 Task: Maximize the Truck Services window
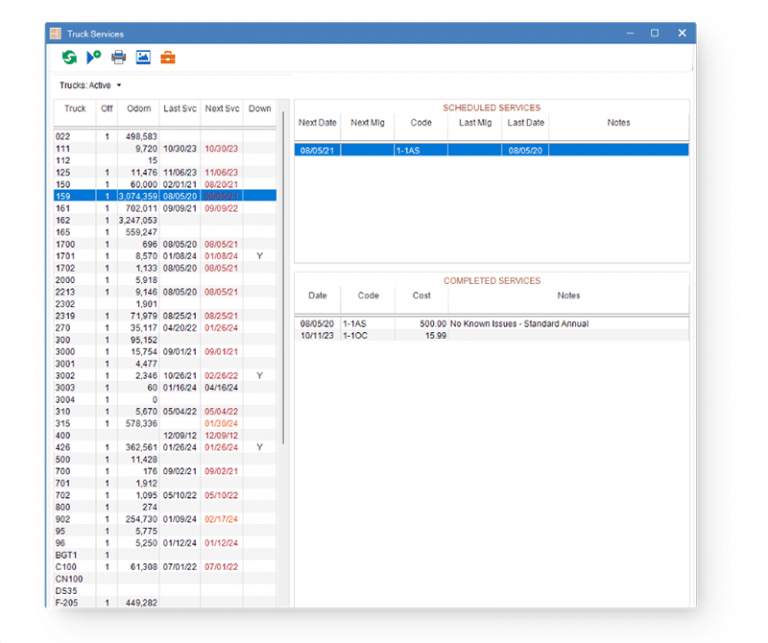[655, 33]
